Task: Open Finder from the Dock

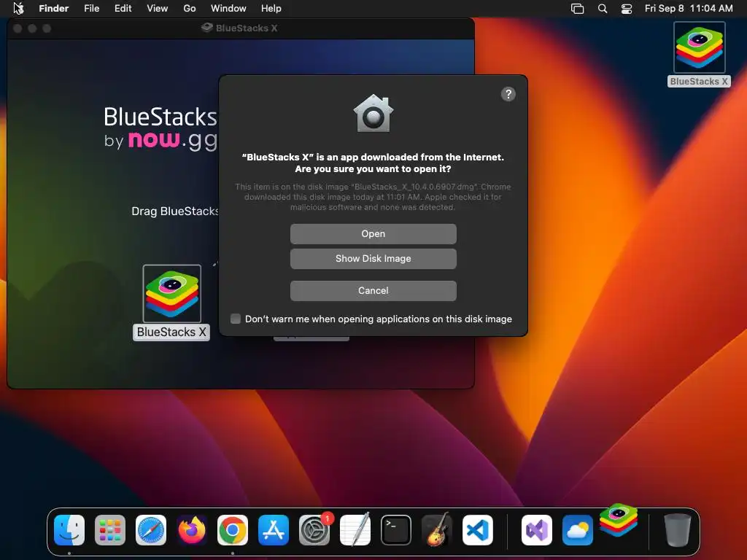Action: 69,530
